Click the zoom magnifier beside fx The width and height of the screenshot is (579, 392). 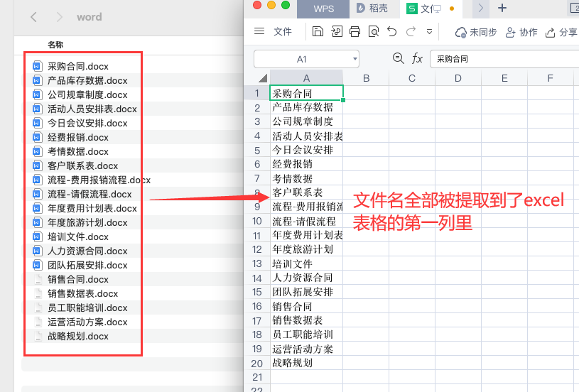pos(399,59)
